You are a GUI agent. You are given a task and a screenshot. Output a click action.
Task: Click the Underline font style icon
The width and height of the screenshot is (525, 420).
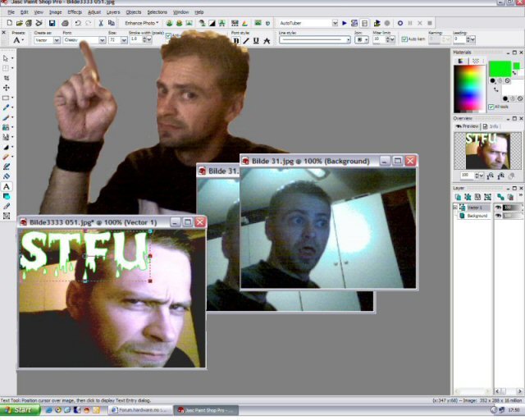click(x=256, y=40)
